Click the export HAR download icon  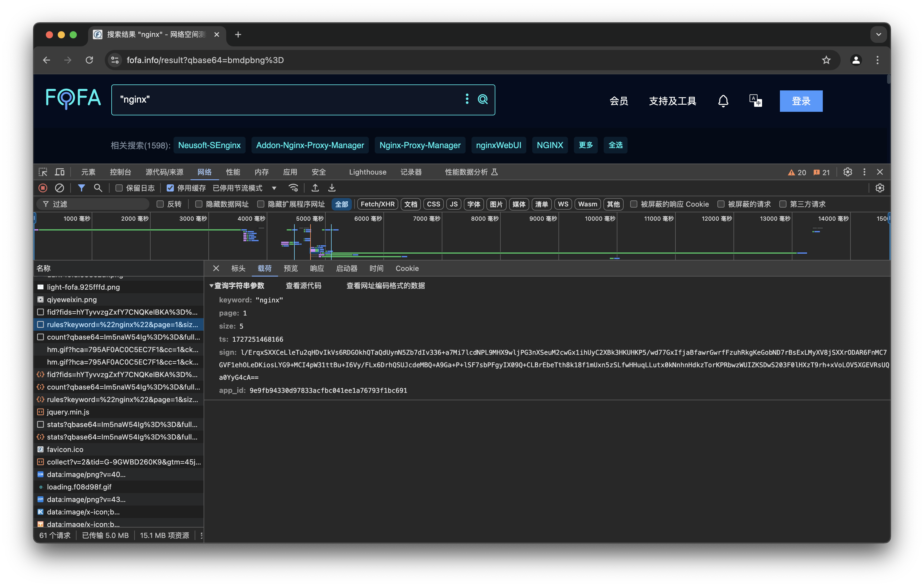point(332,188)
